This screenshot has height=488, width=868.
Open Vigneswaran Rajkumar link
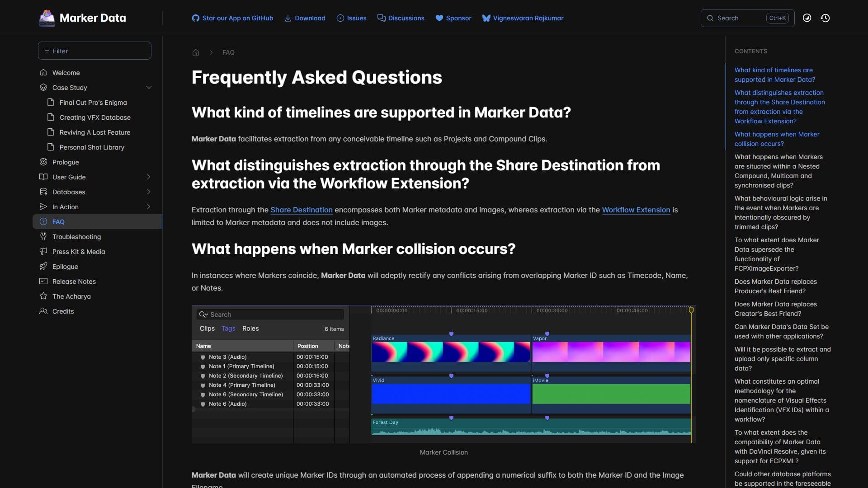click(x=523, y=18)
